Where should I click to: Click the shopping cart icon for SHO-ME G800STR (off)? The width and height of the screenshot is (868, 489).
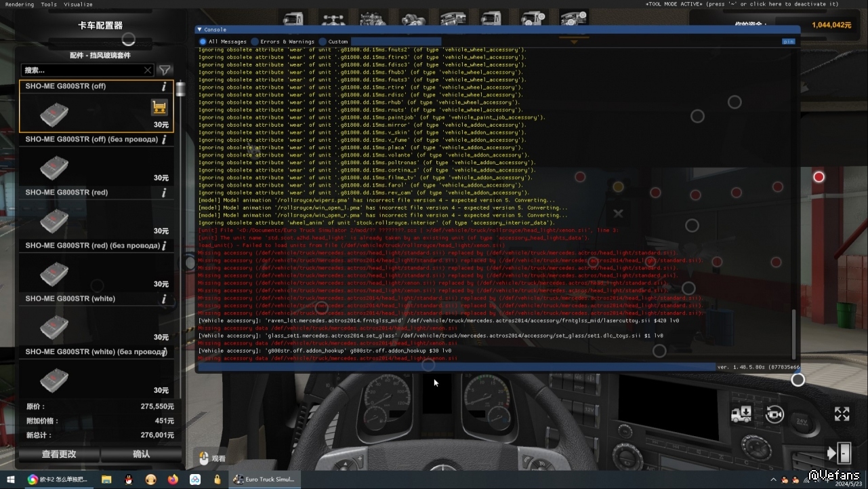[159, 107]
